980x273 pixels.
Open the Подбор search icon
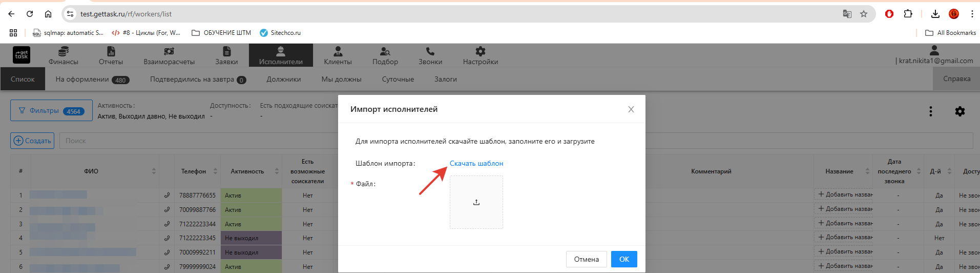385,51
